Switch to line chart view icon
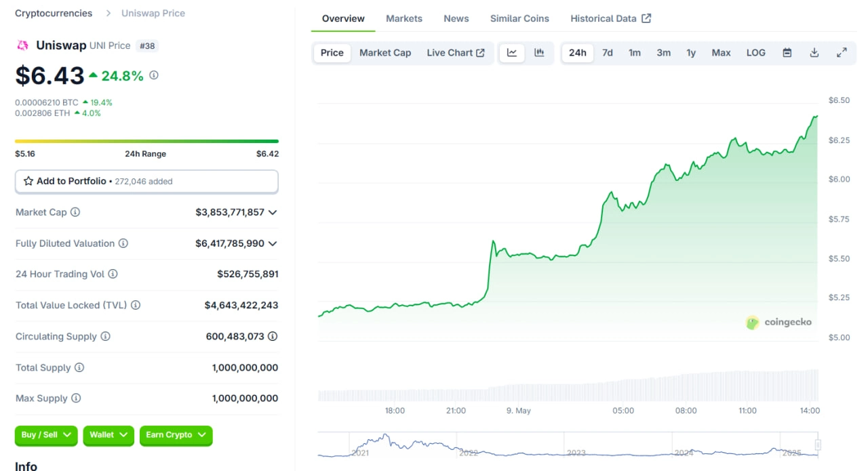The image size is (868, 471). [512, 53]
